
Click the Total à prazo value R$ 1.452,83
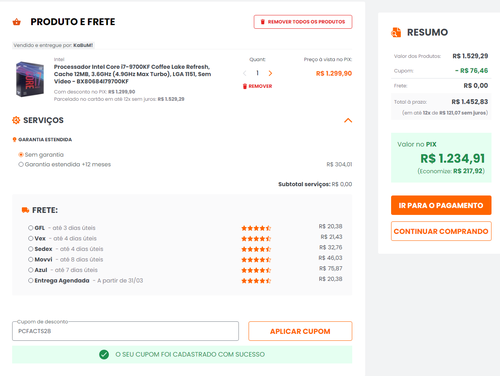pyautogui.click(x=470, y=102)
